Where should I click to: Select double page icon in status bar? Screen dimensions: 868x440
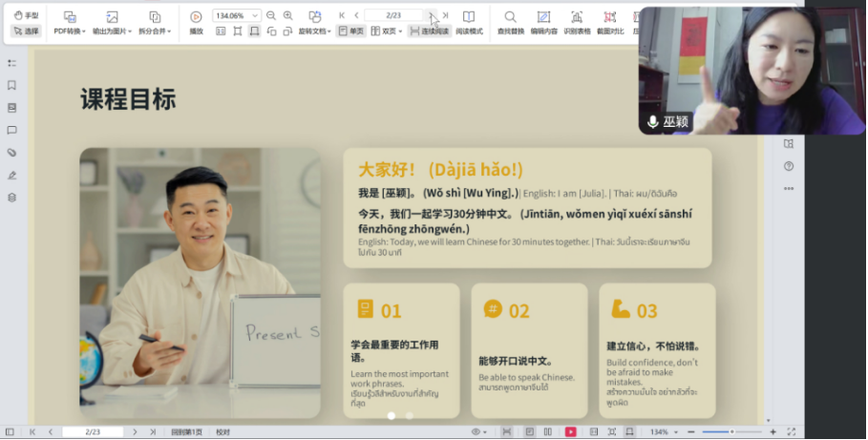point(547,431)
